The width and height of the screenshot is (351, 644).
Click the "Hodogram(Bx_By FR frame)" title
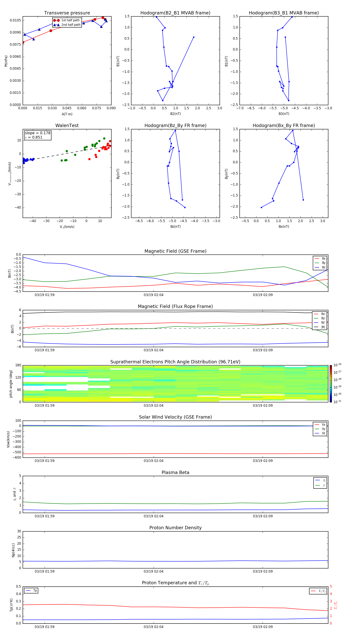[284, 125]
